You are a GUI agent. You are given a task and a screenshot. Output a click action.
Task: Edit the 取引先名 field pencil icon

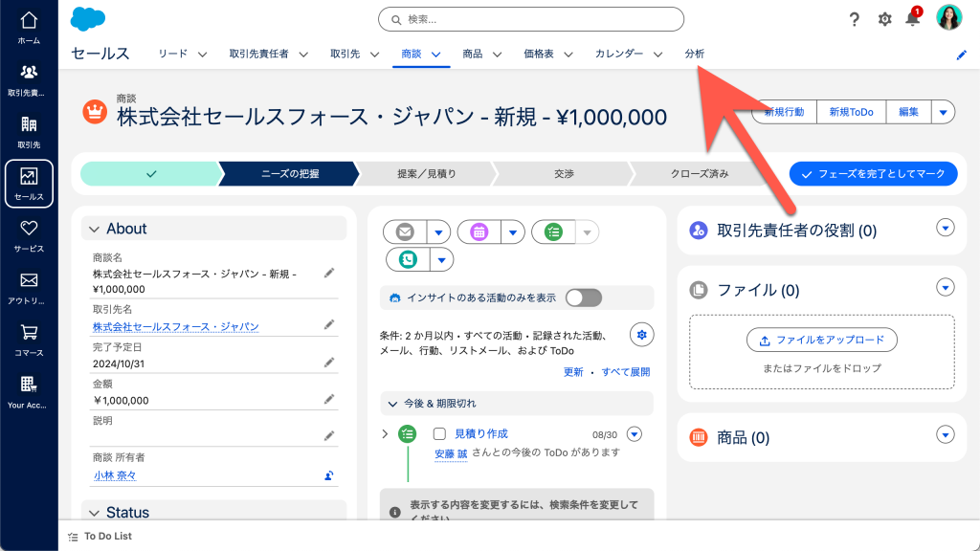(329, 325)
